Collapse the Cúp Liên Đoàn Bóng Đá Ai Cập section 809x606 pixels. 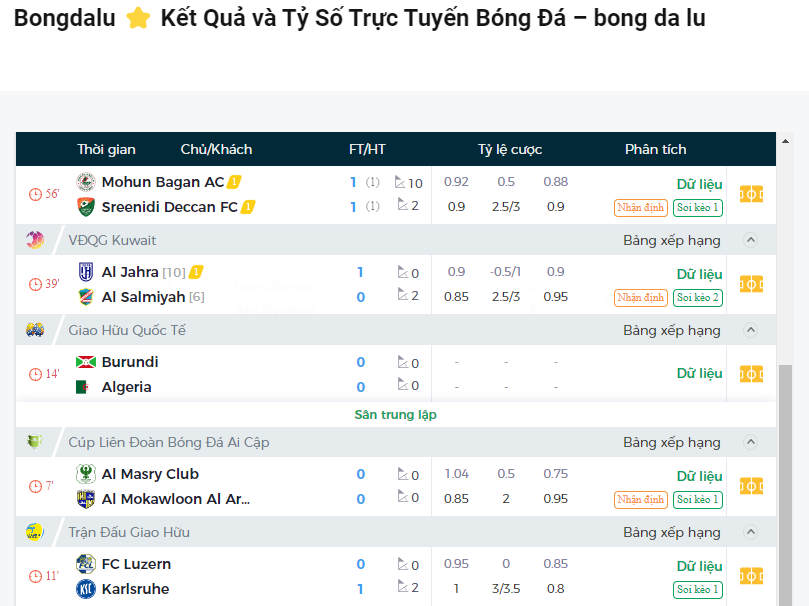click(751, 442)
